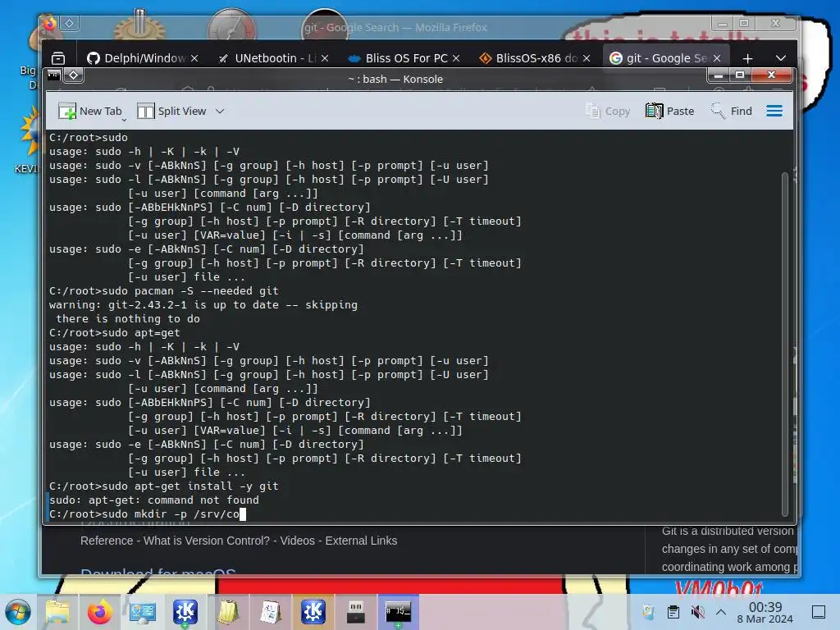The height and width of the screenshot is (630, 840).
Task: Click Firefox logo in window title bar
Action: coord(50,24)
